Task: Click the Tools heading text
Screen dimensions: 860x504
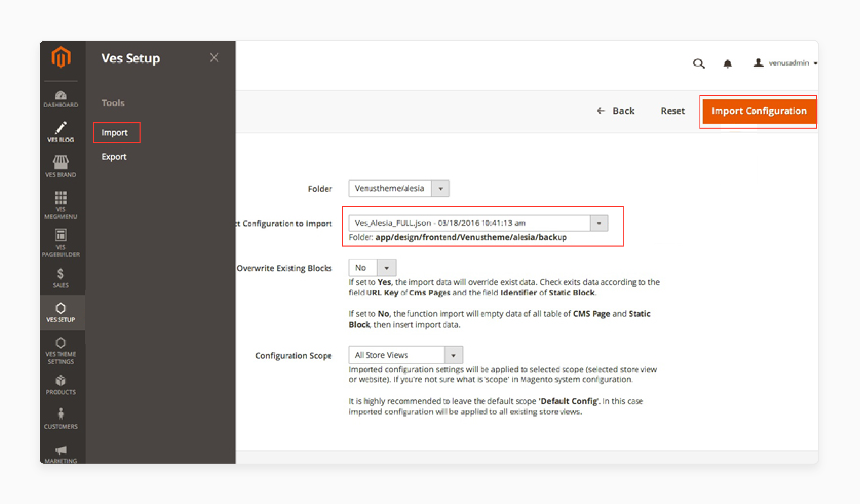Action: click(113, 103)
